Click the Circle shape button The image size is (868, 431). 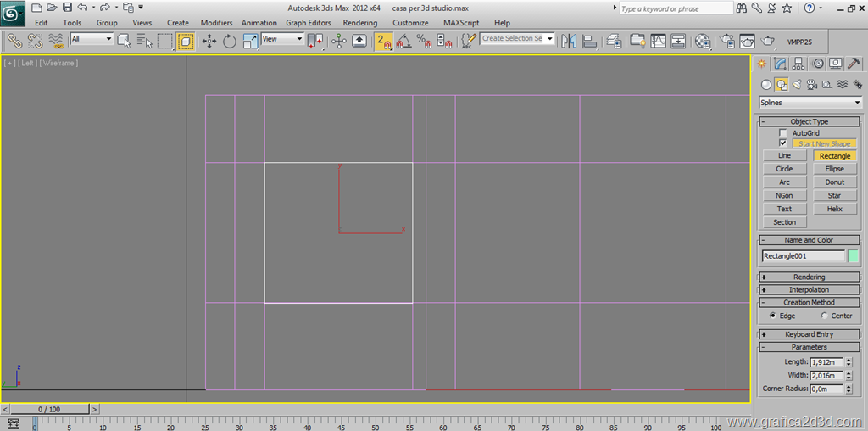click(784, 169)
